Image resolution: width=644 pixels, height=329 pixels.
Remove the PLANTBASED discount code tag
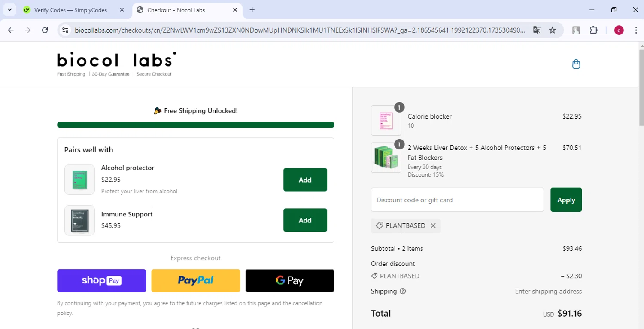(x=433, y=225)
